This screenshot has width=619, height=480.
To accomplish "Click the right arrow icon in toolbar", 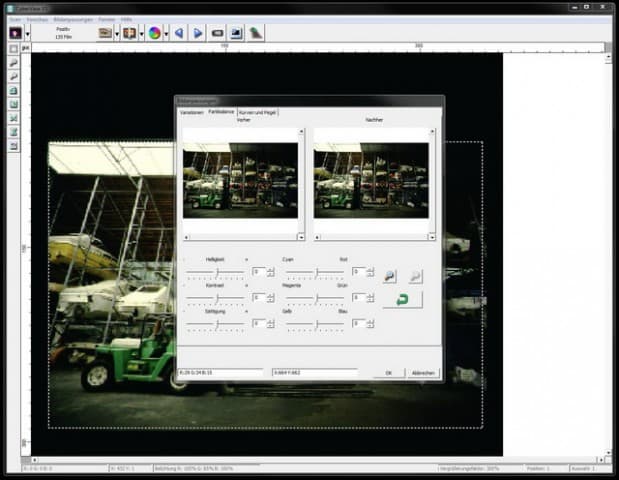I will [198, 32].
